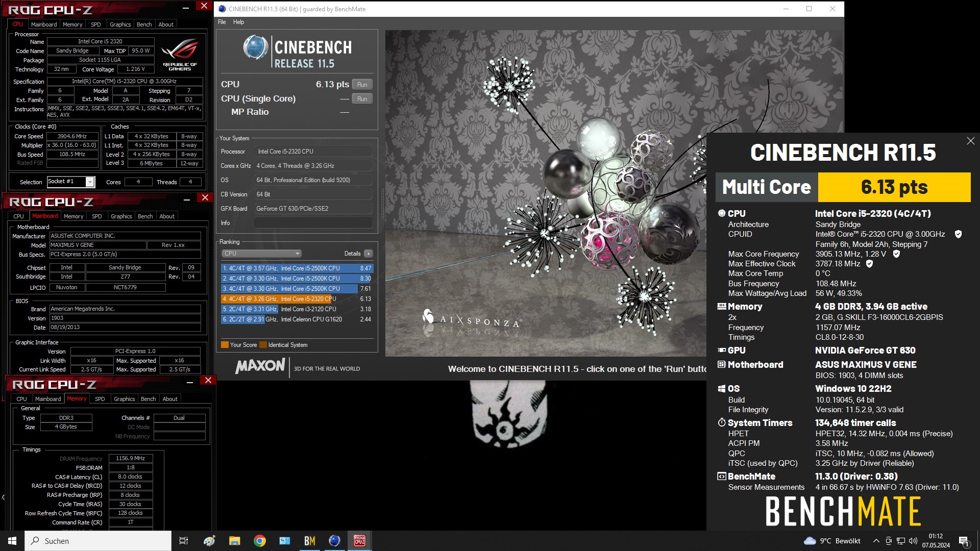Launch Google Chrome from taskbar
This screenshot has width=980, height=551.
(259, 541)
